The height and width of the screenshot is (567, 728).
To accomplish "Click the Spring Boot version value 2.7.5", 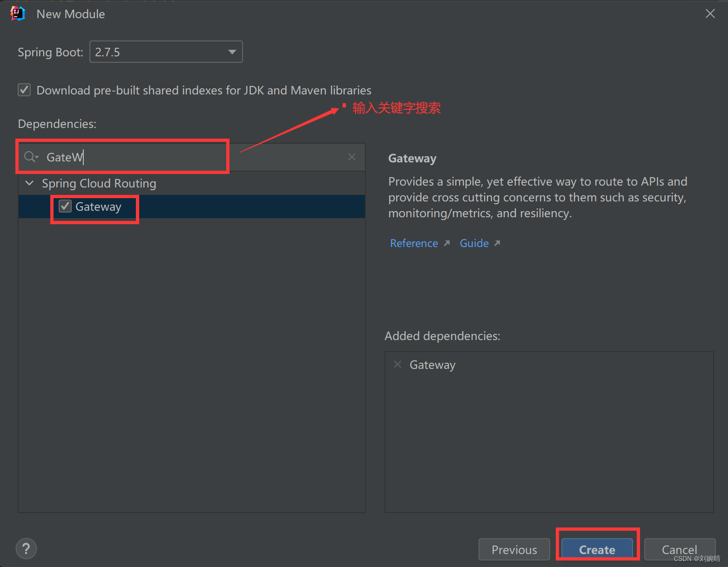I will coord(108,52).
